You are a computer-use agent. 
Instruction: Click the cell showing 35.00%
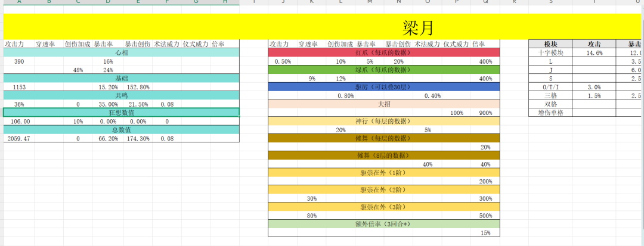click(108, 104)
